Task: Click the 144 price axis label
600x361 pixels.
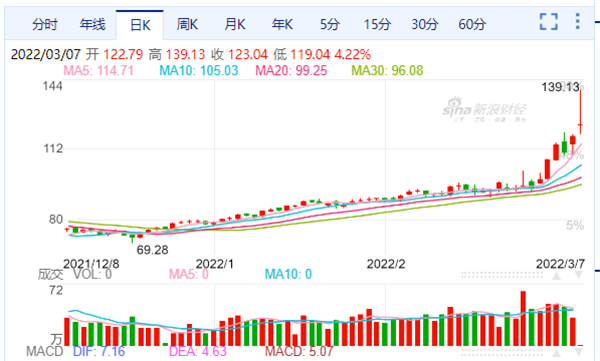Action: (52, 86)
